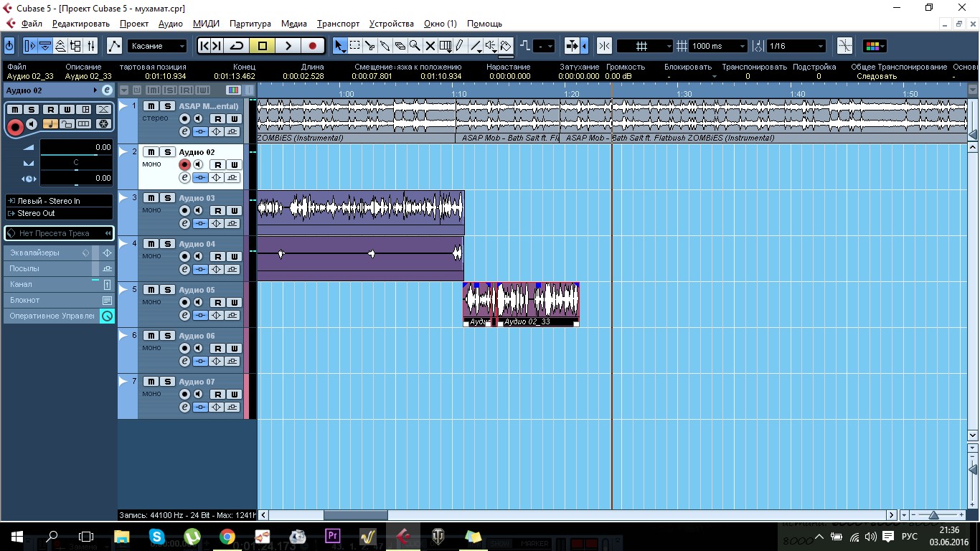This screenshot has width=980, height=551.
Task: Select the Time Warp tool
Action: pos(445,46)
